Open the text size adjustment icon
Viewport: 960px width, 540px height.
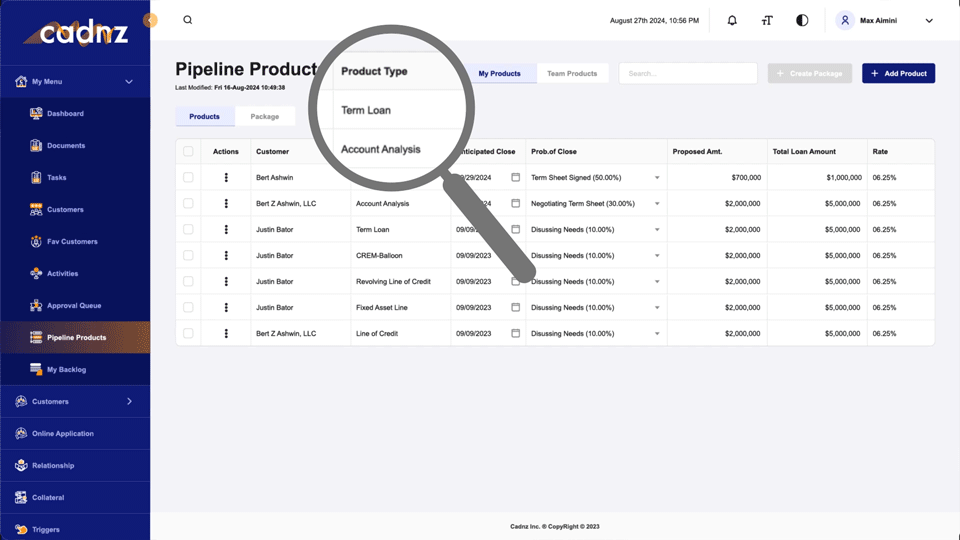tap(767, 20)
